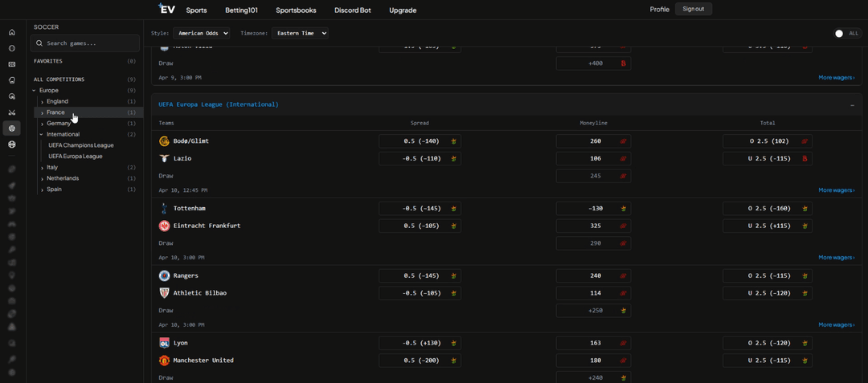Collapse the UEFA Europa League section

point(853,104)
